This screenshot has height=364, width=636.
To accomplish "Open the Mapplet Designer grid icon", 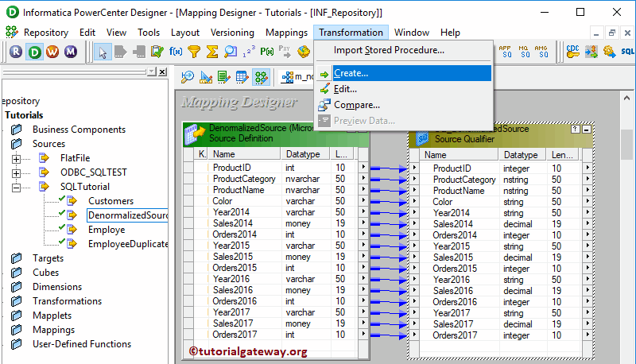I will pos(242,77).
